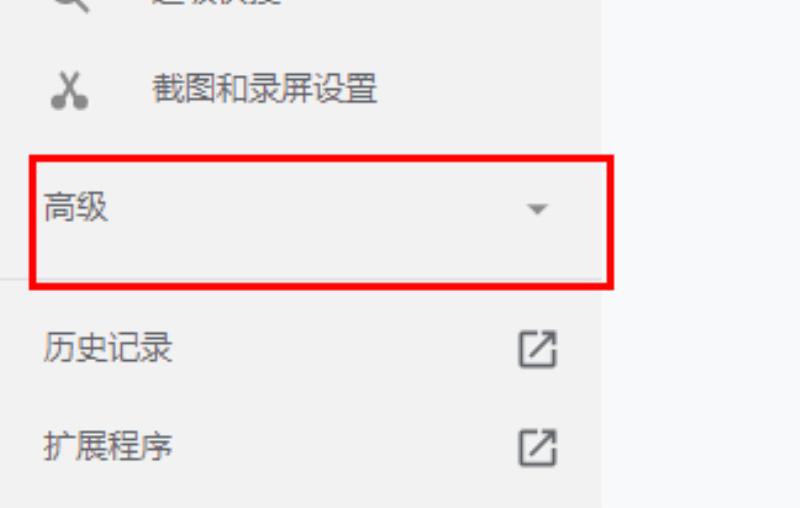
Task: Open 扩展程序 via its external-link icon
Action: (538, 448)
